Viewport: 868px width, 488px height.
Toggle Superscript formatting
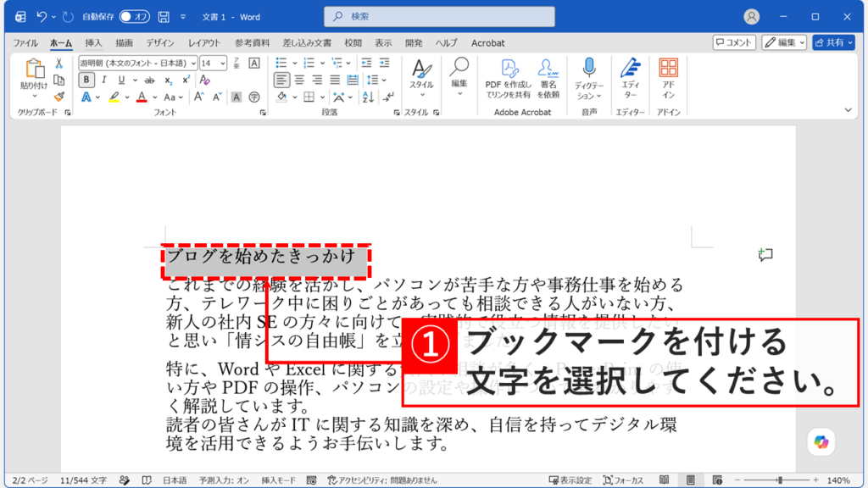tap(186, 80)
